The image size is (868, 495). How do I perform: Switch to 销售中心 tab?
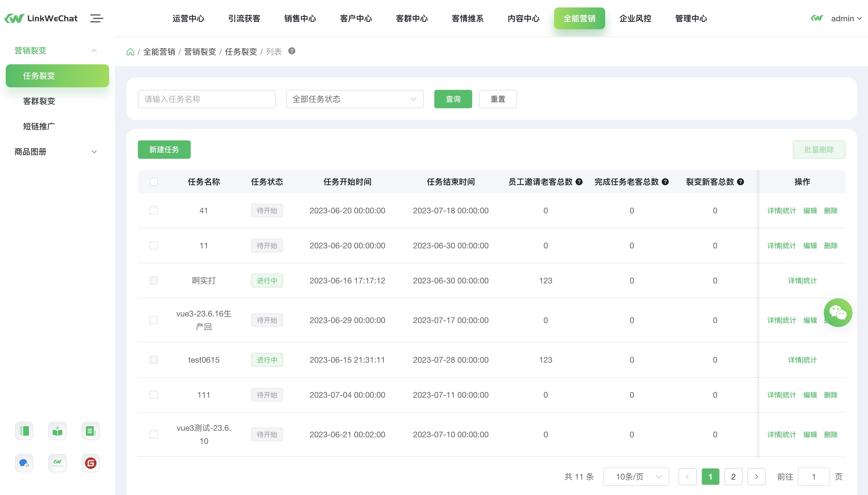pos(300,18)
